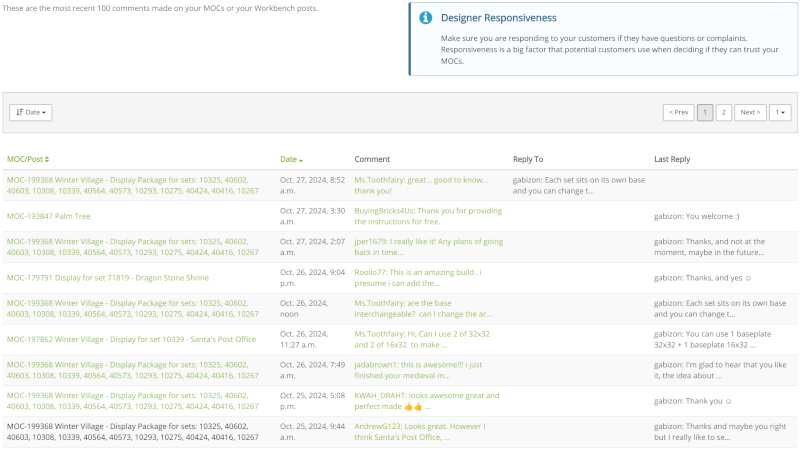This screenshot has height=450, width=800.
Task: Open jper1679's comment 'I really like it'
Action: (428, 247)
